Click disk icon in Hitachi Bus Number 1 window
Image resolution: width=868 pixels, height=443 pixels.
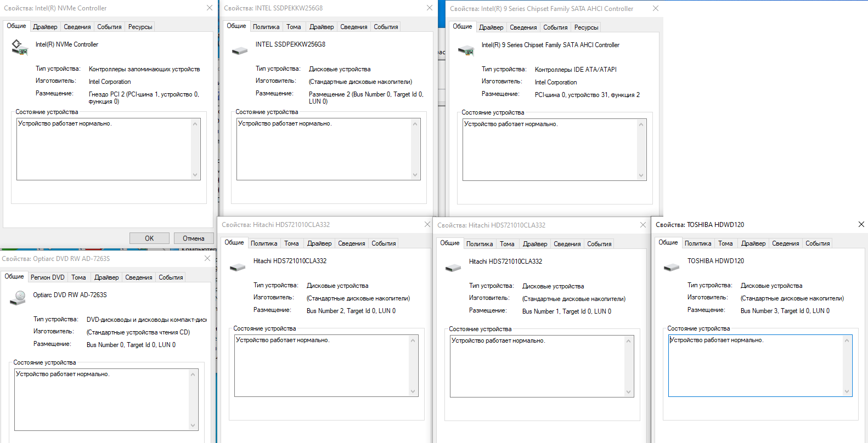pyautogui.click(x=453, y=268)
